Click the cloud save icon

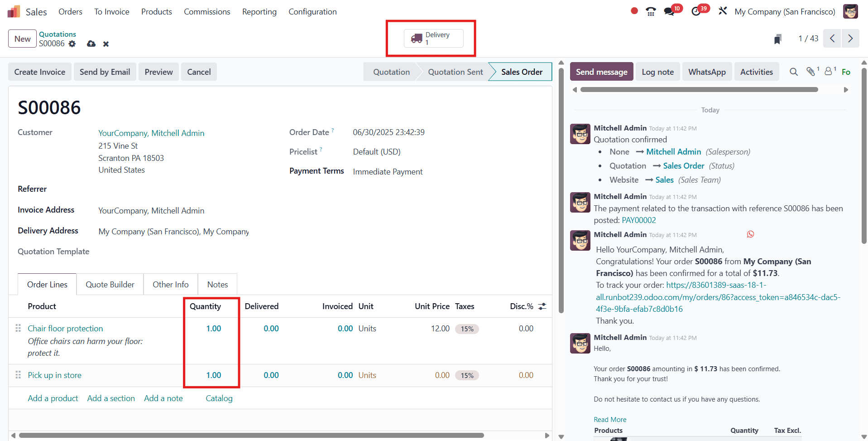click(x=91, y=44)
